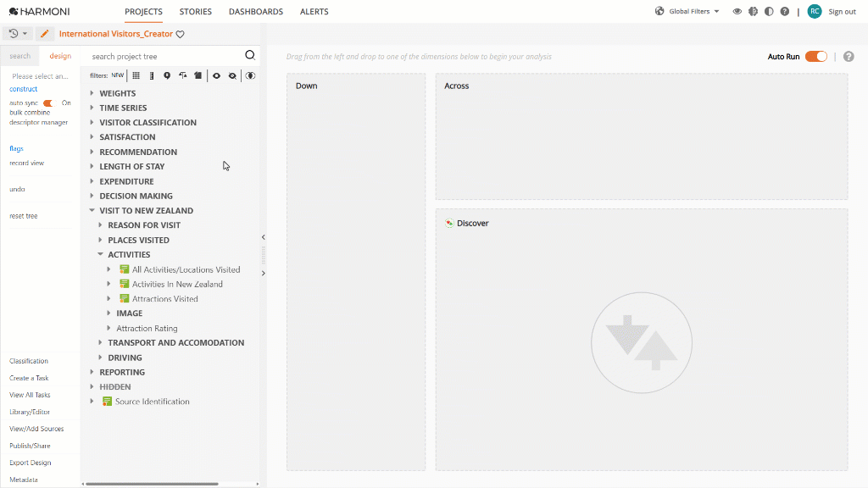
Task: Click Sign out
Action: click(842, 12)
